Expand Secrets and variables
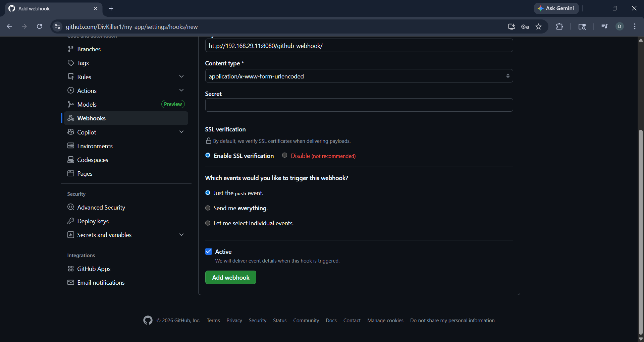The width and height of the screenshot is (644, 342). point(181,235)
